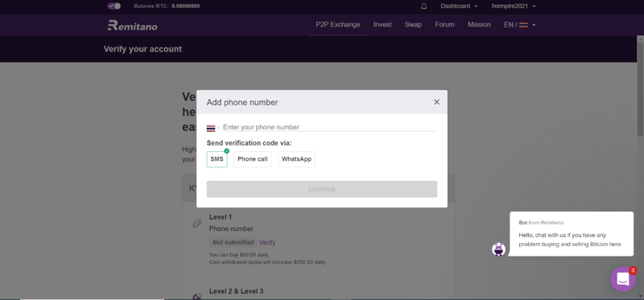
Task: Click the Level 1 phone icon
Action: (197, 224)
